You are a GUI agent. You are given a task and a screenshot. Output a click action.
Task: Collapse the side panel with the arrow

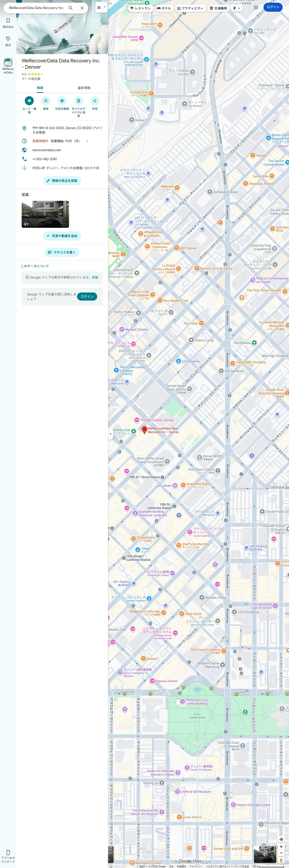(111, 434)
